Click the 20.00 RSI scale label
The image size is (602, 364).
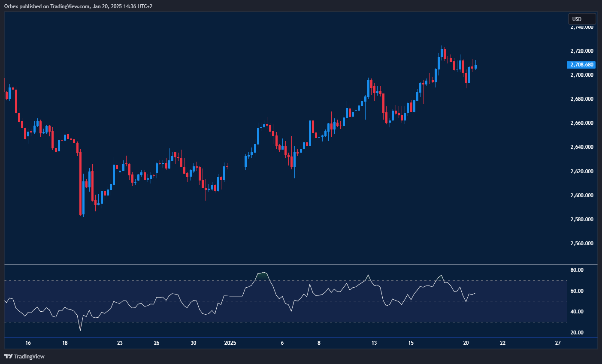coord(577,332)
